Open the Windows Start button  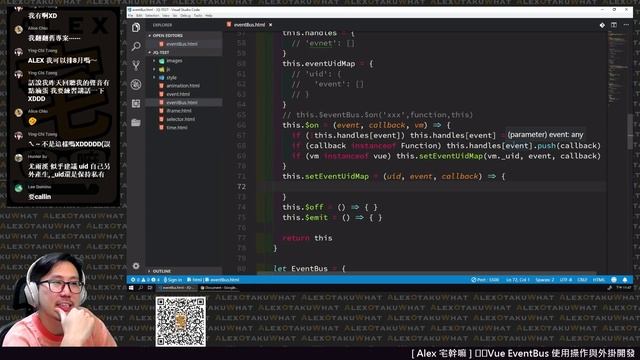point(131,288)
